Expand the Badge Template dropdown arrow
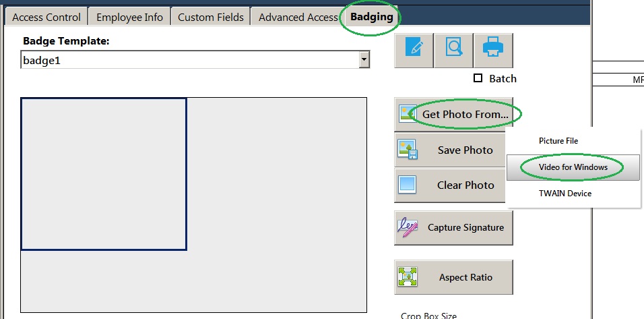The width and height of the screenshot is (644, 319). pos(364,60)
